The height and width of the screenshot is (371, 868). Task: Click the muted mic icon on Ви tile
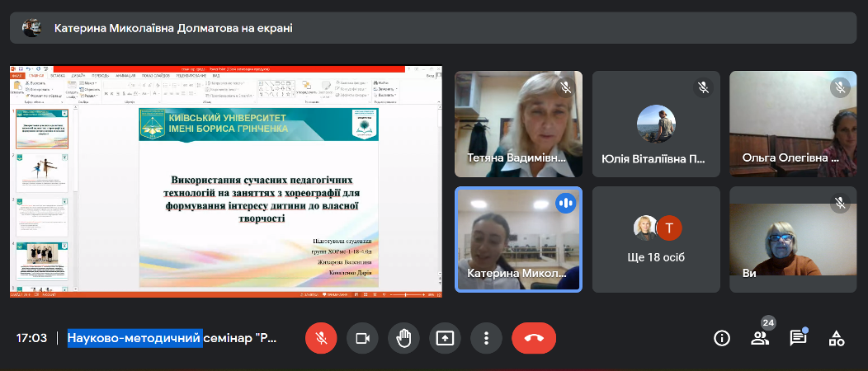(840, 203)
